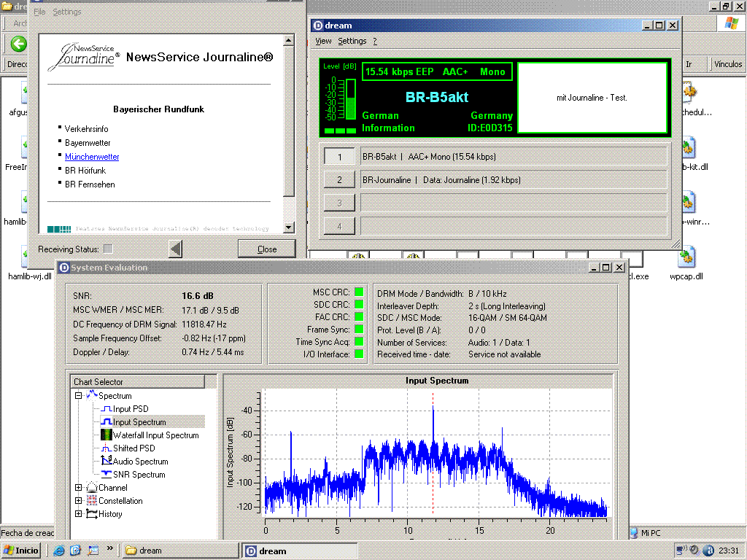Open File menu in Journaline window
The width and height of the screenshot is (747, 560).
(39, 12)
